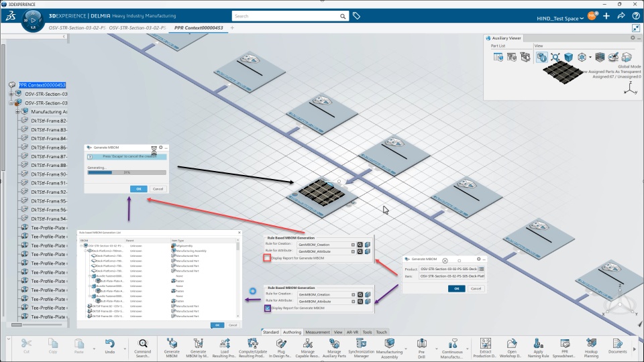This screenshot has width=644, height=362.
Task: Toggle the highlighted part info mode in Auxiliary Viewer
Action: coord(542,57)
